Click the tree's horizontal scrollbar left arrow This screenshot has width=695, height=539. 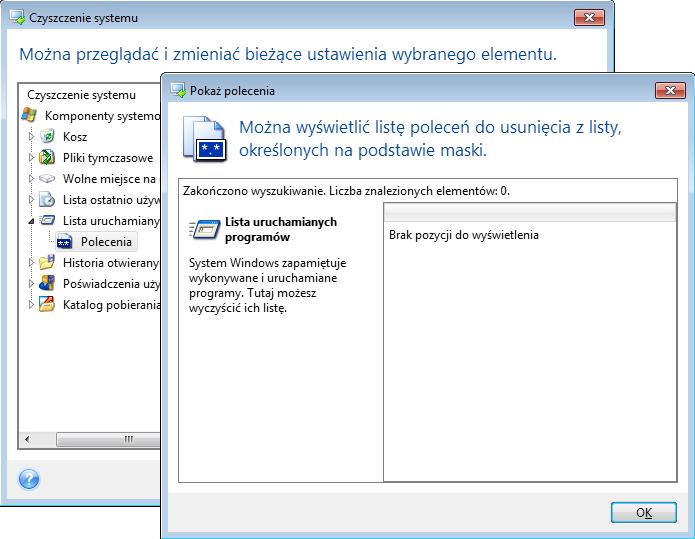point(27,439)
